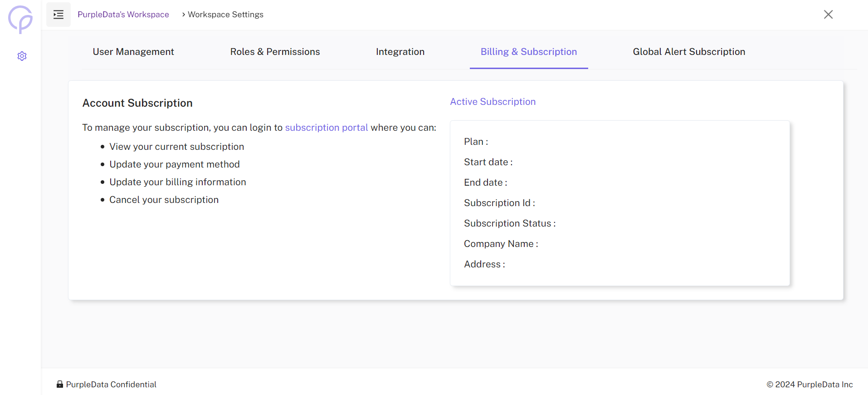Select the 'Plan :' label
The width and height of the screenshot is (868, 395).
476,142
